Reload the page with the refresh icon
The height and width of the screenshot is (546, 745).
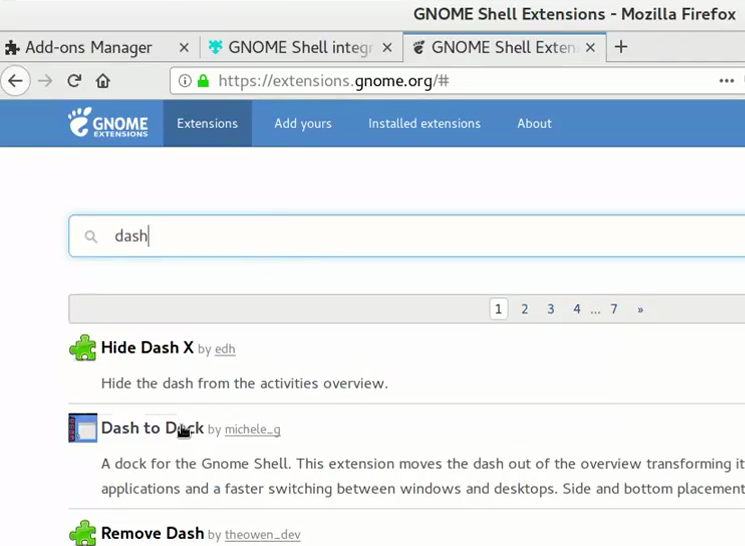pyautogui.click(x=74, y=81)
